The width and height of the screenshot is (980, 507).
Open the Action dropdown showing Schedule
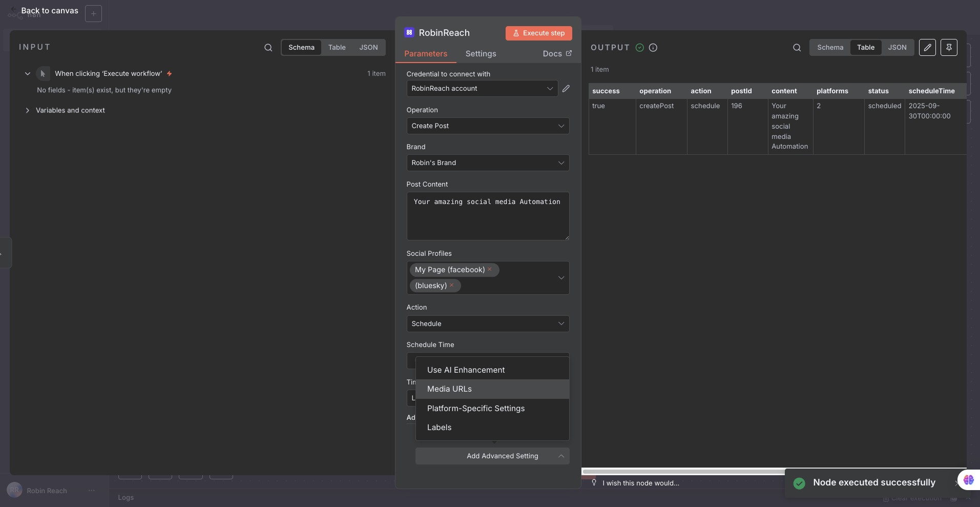tap(488, 324)
